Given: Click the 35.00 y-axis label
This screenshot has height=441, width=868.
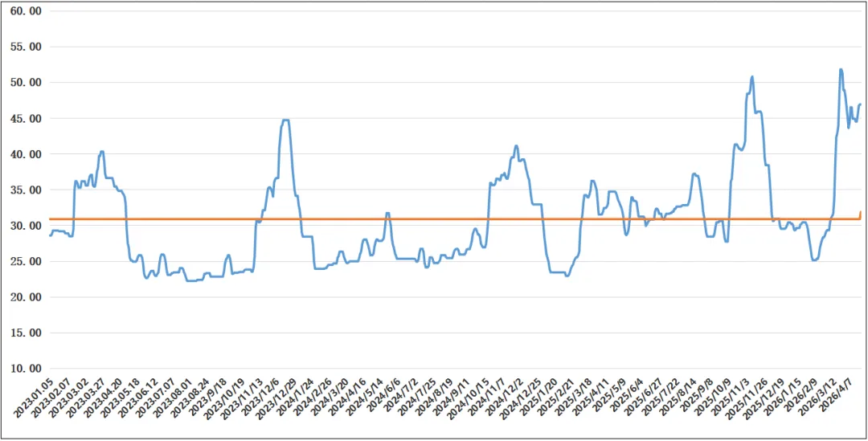Looking at the screenshot, I should (x=26, y=190).
